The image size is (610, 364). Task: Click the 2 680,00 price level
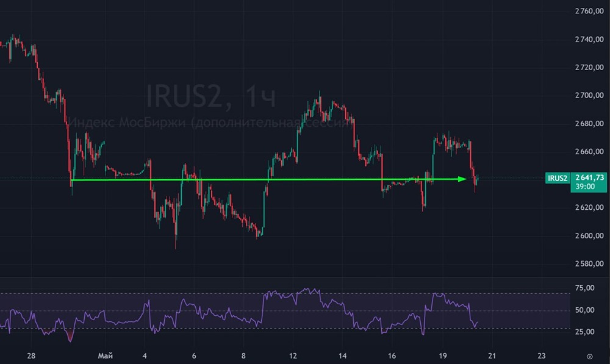pos(589,124)
